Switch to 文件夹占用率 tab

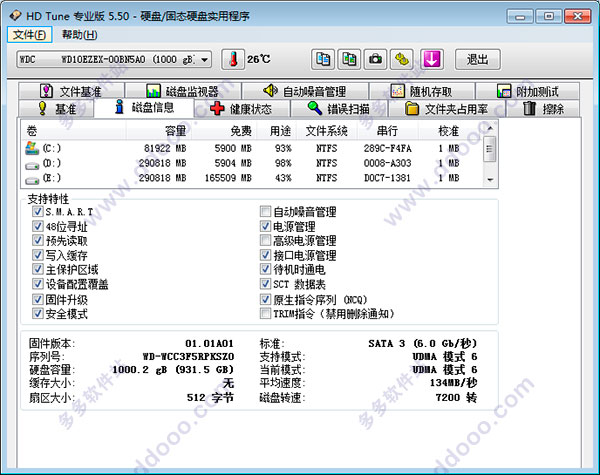447,109
